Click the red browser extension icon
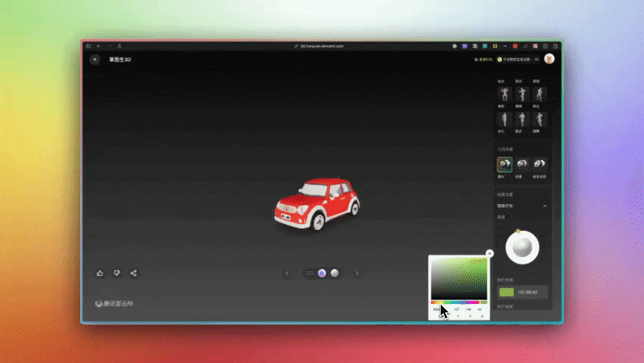The height and width of the screenshot is (363, 644). click(x=515, y=46)
